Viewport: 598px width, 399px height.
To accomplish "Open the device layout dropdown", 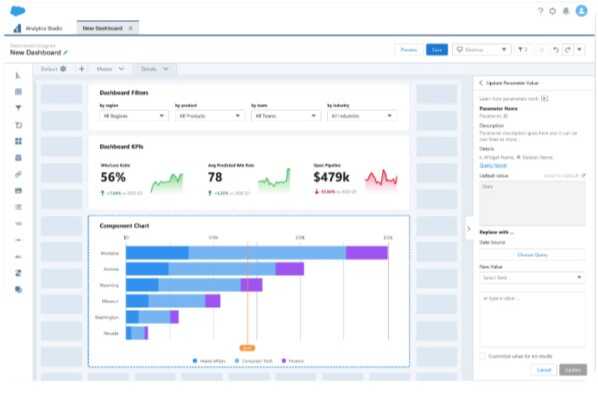I will pos(482,50).
